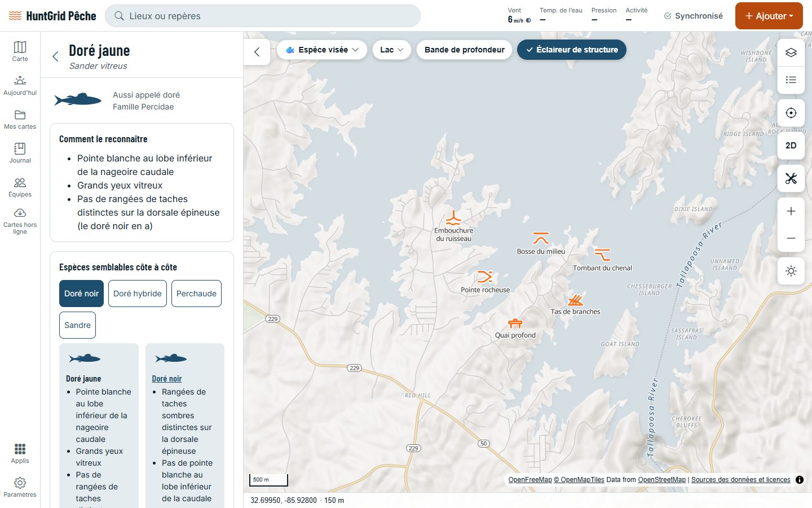The image size is (812, 508).
Task: Toggle map brightness theme control
Action: click(791, 271)
